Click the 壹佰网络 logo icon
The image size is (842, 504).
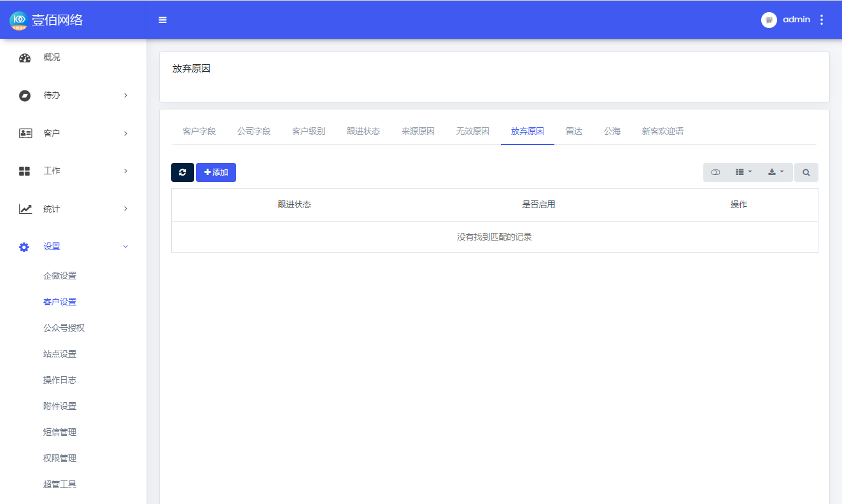click(x=18, y=20)
